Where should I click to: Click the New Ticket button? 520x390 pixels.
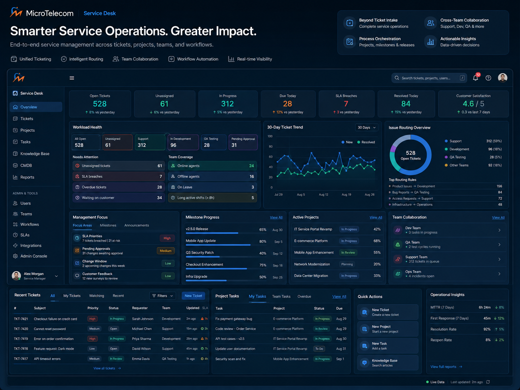pos(193,296)
